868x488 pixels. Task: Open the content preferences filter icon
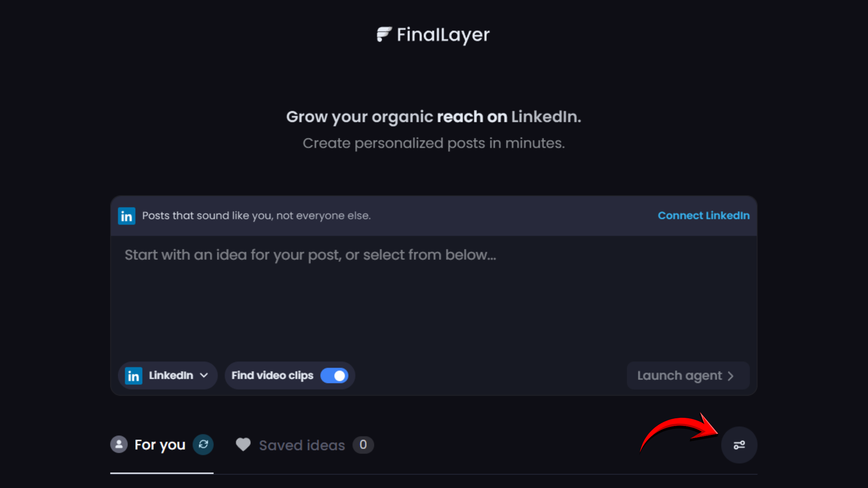point(739,445)
